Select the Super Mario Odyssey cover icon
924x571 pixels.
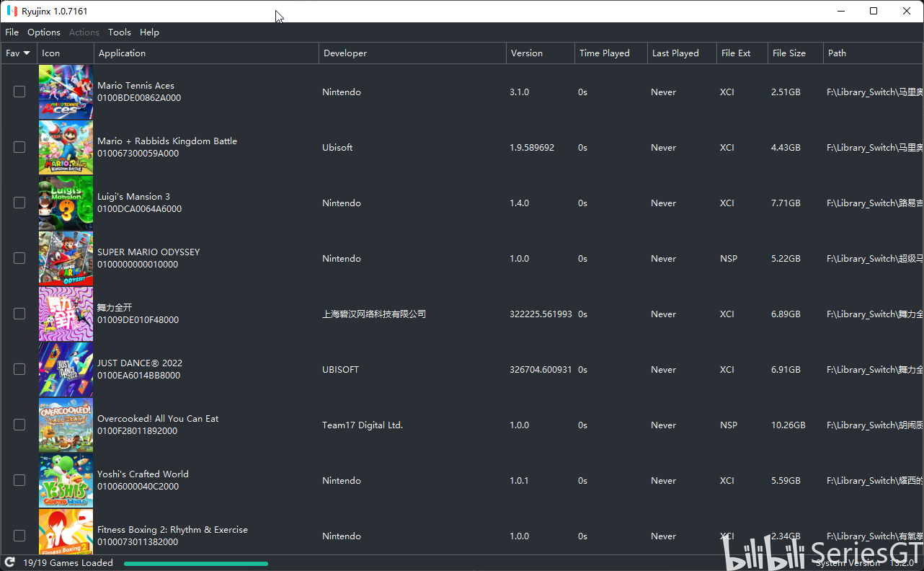click(x=66, y=258)
